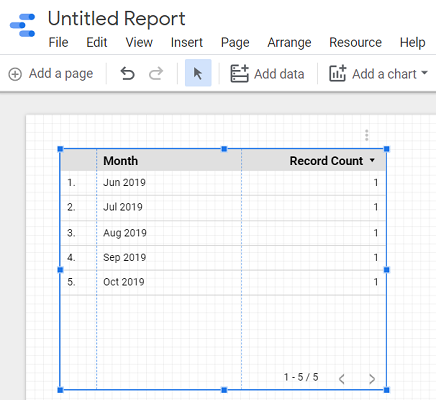Viewport: 436px width, 400px height.
Task: Click the table's bottom-right corner resize handle
Action: [387, 390]
